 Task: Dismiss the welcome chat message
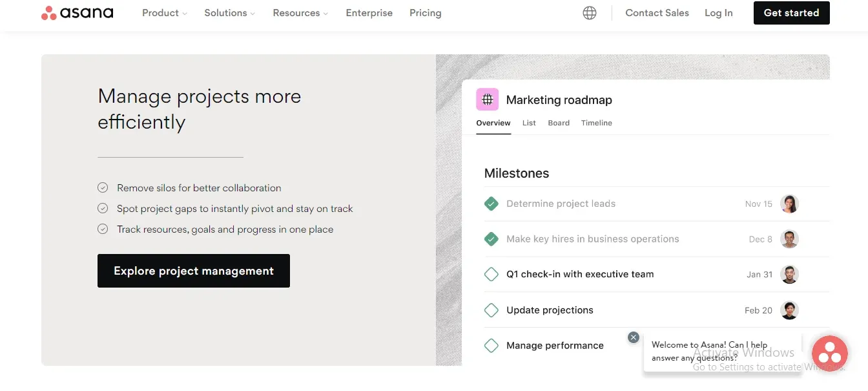tap(634, 337)
